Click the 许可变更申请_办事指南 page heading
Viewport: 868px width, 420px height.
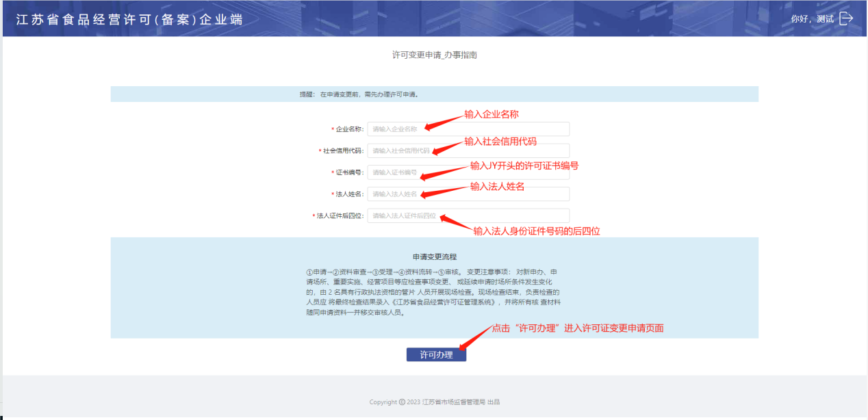coord(434,55)
